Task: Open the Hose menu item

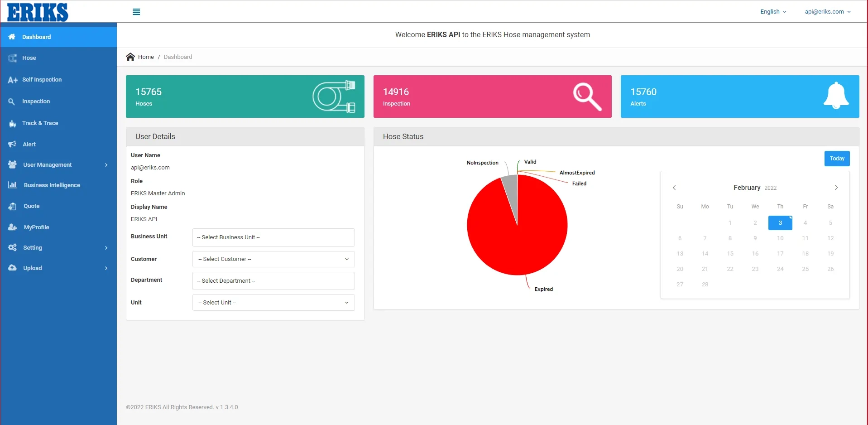Action: [x=58, y=58]
